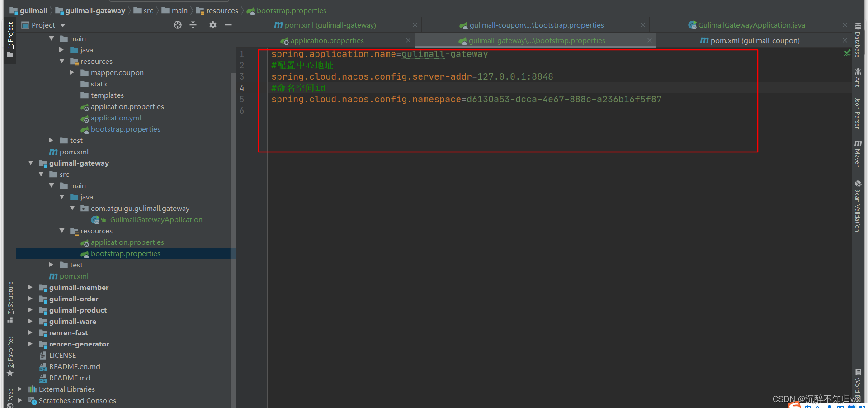Collapse the gulimall-gateway module node

coord(31,163)
